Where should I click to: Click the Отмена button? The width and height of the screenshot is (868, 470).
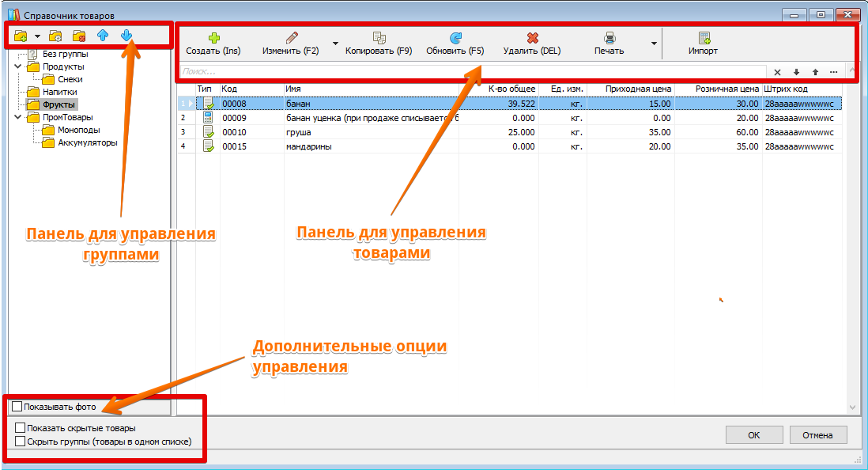pos(817,435)
